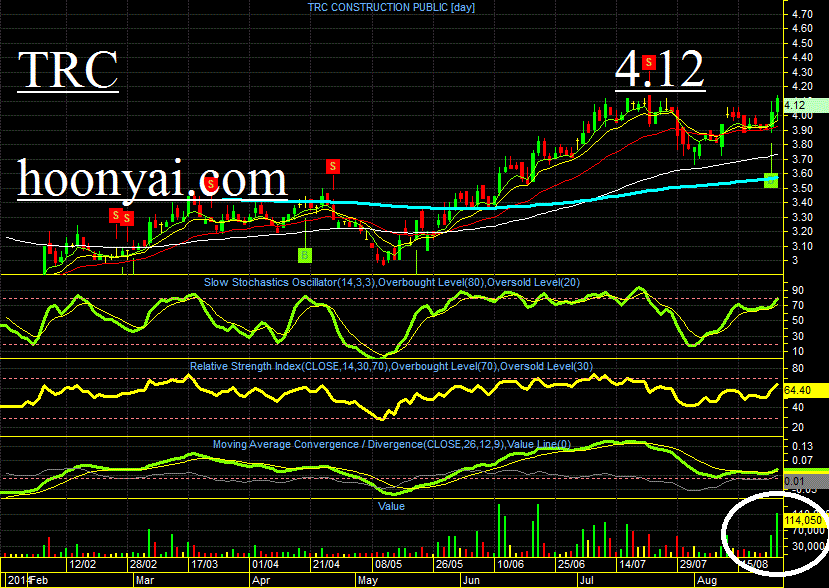Click the 10/06 date label on the time axis
829x588 pixels.
click(510, 564)
